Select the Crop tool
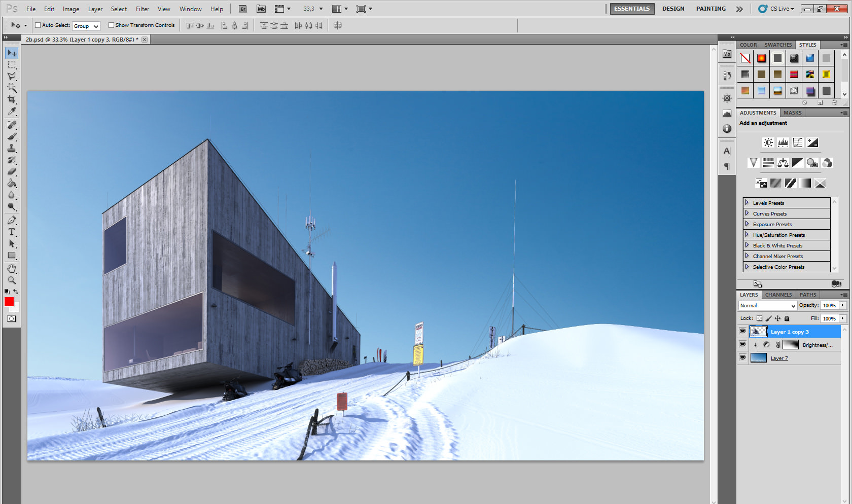This screenshot has width=852, height=504. 12,99
